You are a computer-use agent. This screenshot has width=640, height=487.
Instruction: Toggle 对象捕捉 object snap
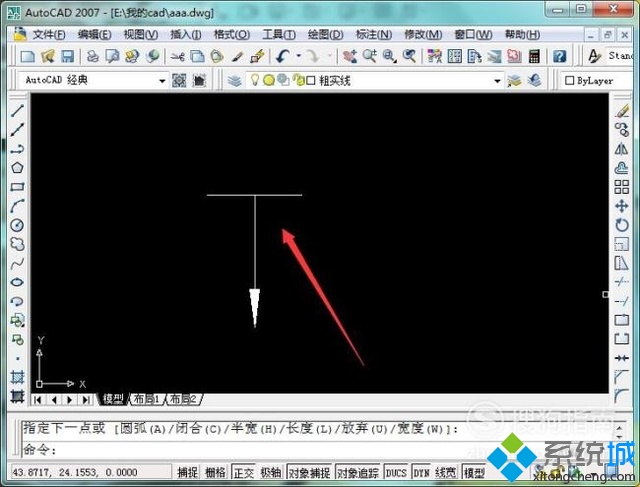click(x=309, y=472)
